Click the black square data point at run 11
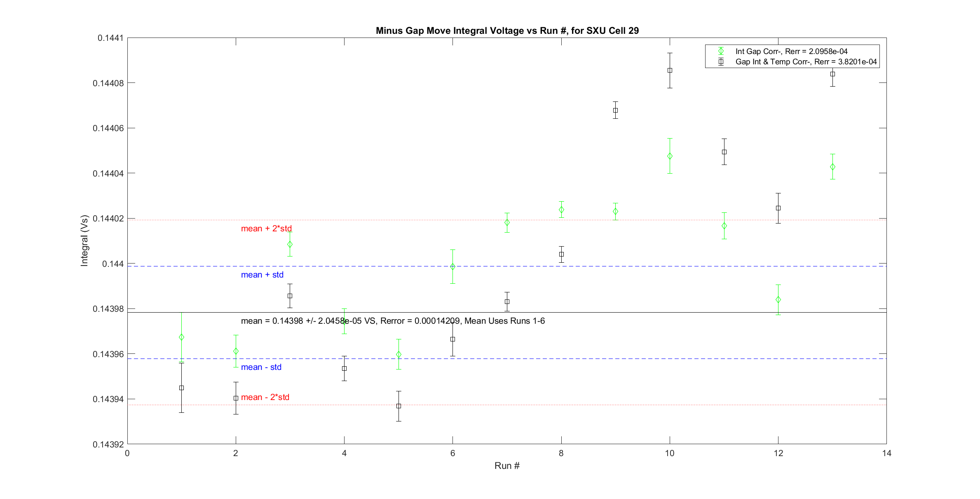 pyautogui.click(x=724, y=152)
